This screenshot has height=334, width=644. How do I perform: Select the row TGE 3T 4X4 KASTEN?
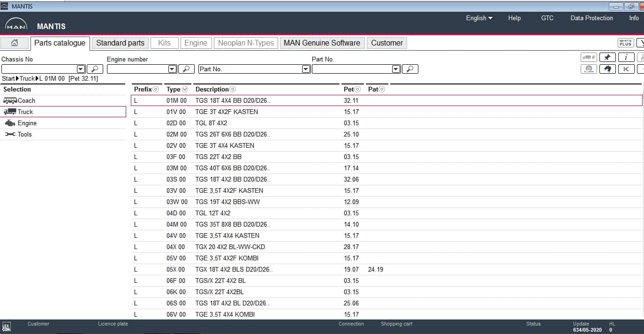[386, 145]
